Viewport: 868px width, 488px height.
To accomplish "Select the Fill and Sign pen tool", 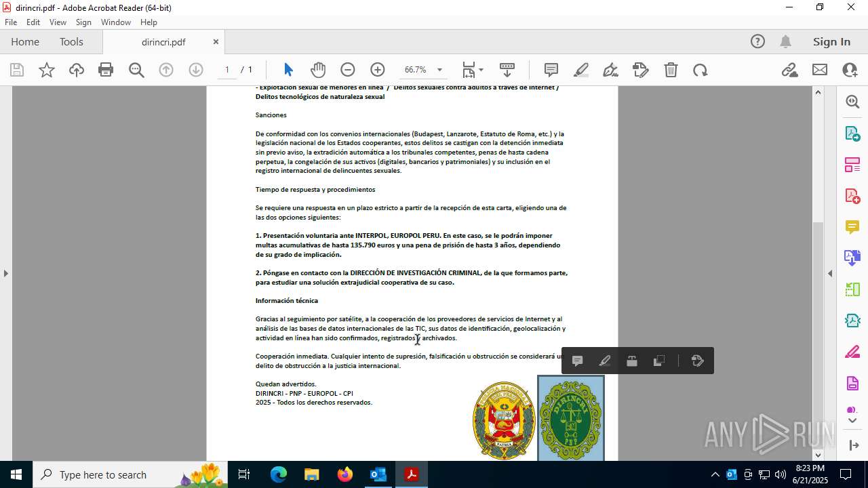I will (x=610, y=70).
